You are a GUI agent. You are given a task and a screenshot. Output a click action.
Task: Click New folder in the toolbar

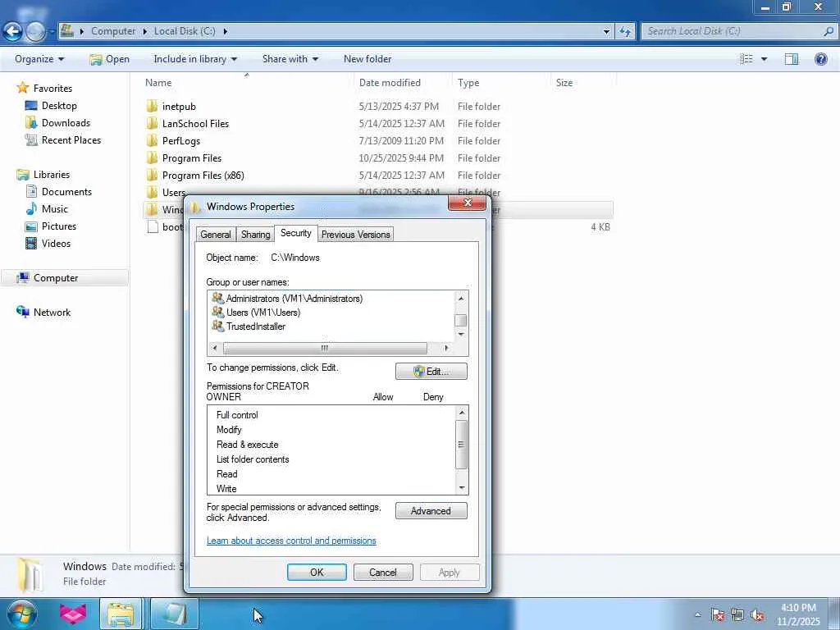[367, 59]
